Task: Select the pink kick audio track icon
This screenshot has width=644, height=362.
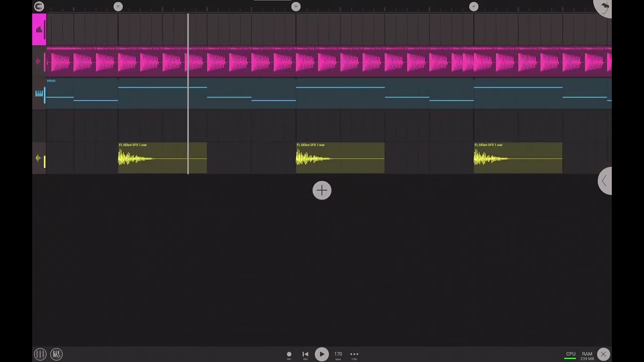Action: [x=38, y=62]
